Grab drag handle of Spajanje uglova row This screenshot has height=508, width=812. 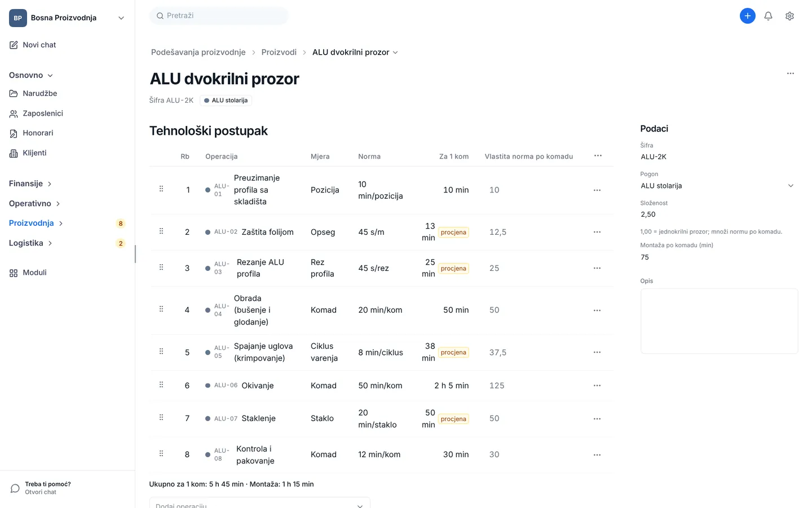(x=161, y=351)
